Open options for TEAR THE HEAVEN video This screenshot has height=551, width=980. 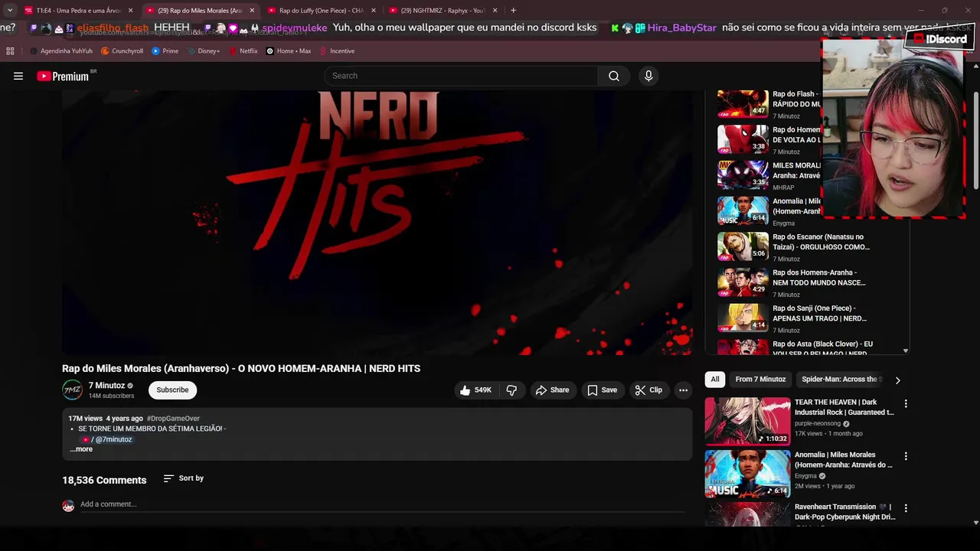coord(906,403)
